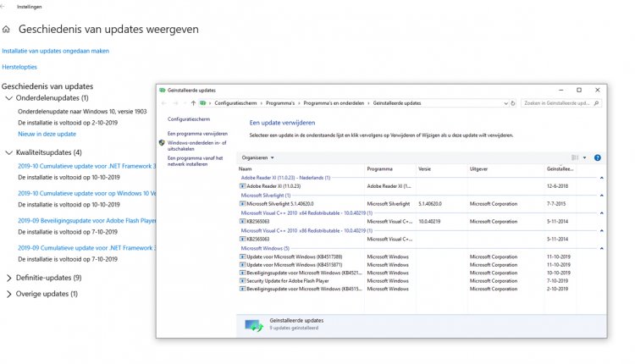The width and height of the screenshot is (635, 364).
Task: Expand the Definitie-updates (9) section
Action: (x=8, y=278)
